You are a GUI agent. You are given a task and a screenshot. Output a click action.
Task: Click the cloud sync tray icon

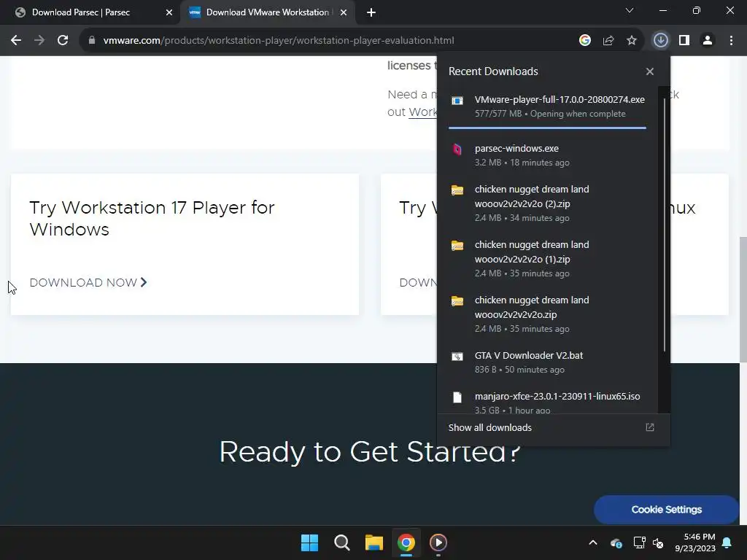click(616, 542)
